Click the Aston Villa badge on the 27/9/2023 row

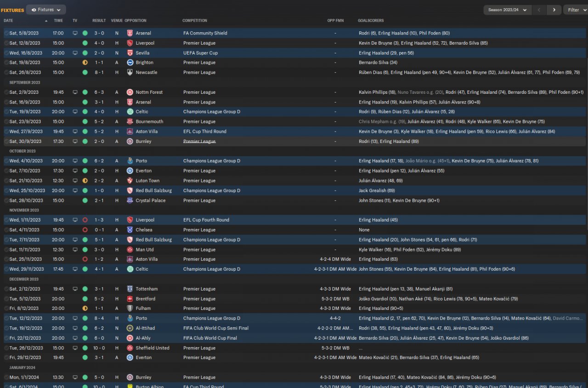[x=130, y=131]
